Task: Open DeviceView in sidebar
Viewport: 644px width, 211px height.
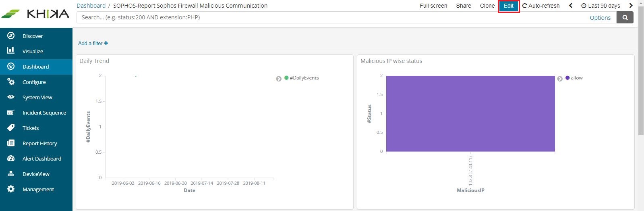Action: coord(36,174)
